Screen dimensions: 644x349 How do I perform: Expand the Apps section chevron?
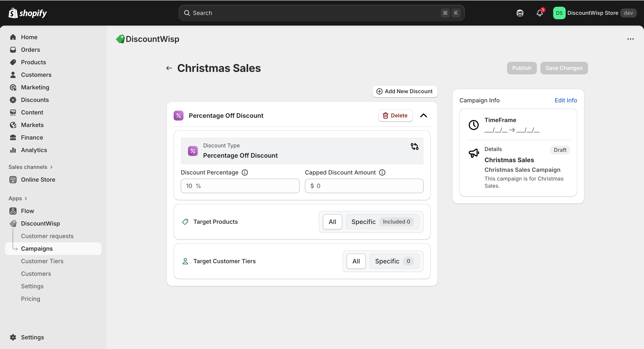tap(26, 198)
